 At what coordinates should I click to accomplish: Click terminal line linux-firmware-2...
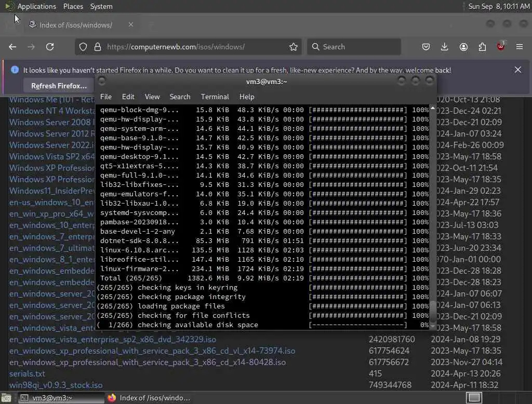tap(264, 268)
